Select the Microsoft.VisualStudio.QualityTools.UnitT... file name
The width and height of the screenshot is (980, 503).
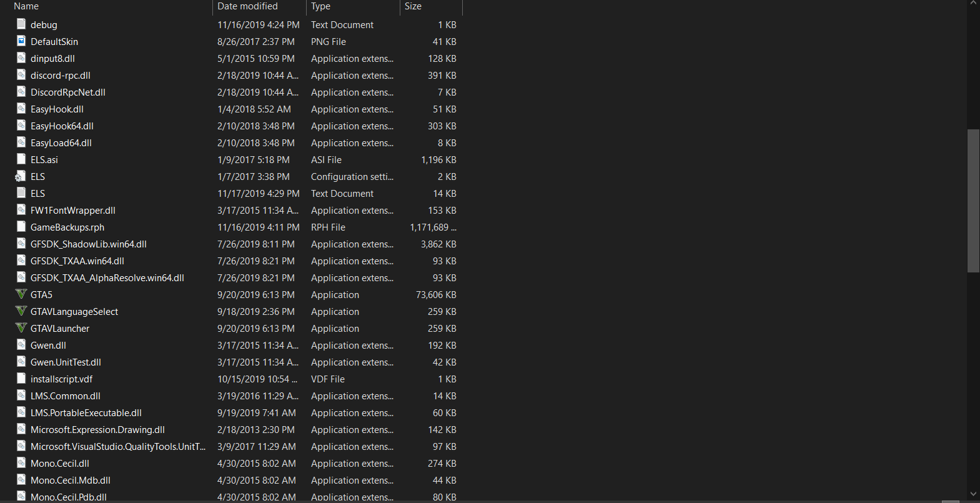click(118, 447)
